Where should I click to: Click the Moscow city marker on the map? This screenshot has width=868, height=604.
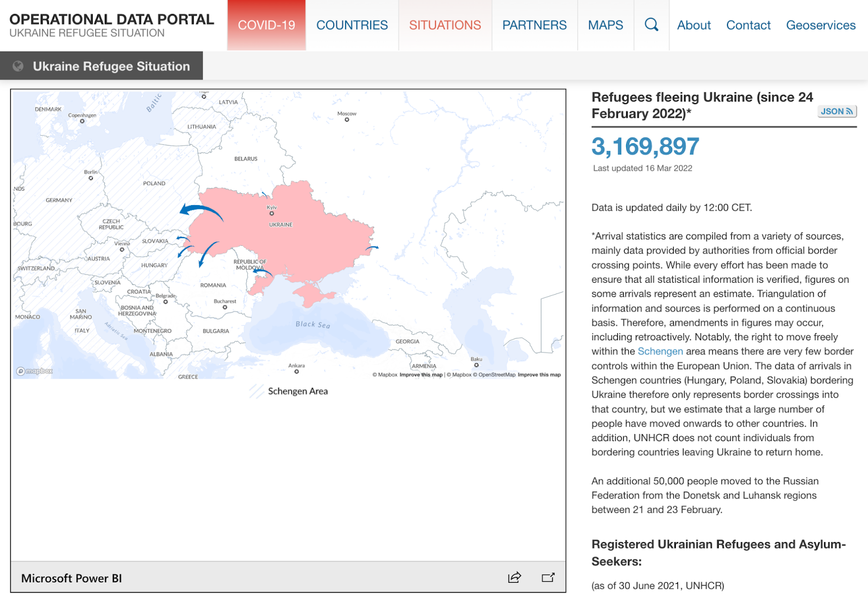tap(347, 119)
